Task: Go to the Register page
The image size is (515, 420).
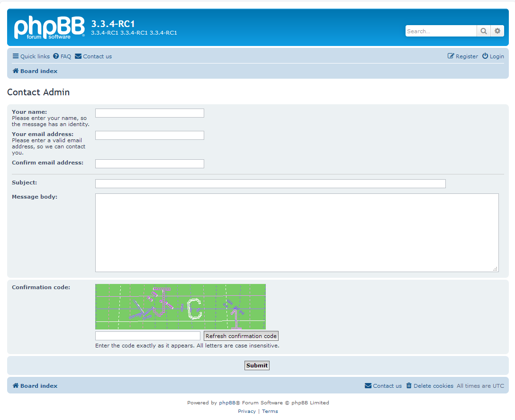Action: [463, 56]
